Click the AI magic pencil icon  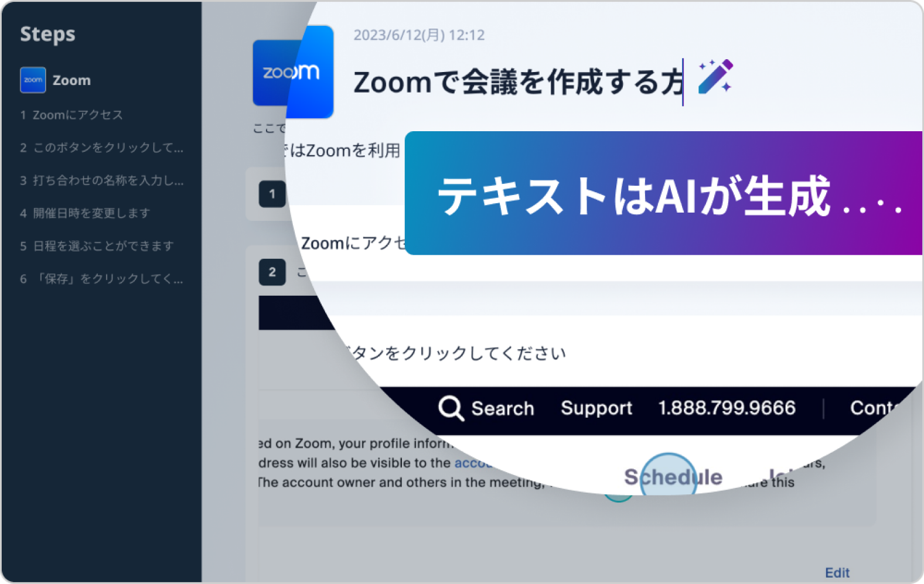click(x=715, y=77)
